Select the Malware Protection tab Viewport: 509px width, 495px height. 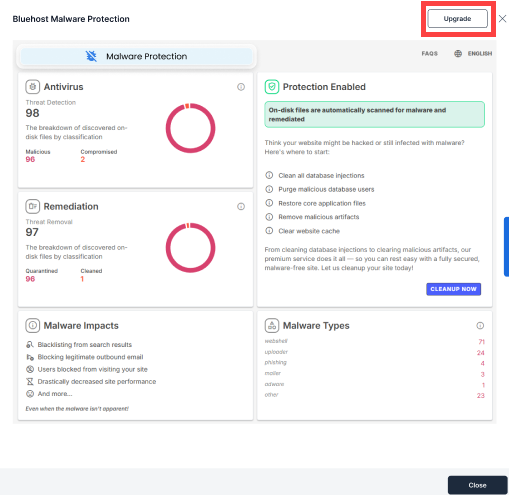[136, 56]
